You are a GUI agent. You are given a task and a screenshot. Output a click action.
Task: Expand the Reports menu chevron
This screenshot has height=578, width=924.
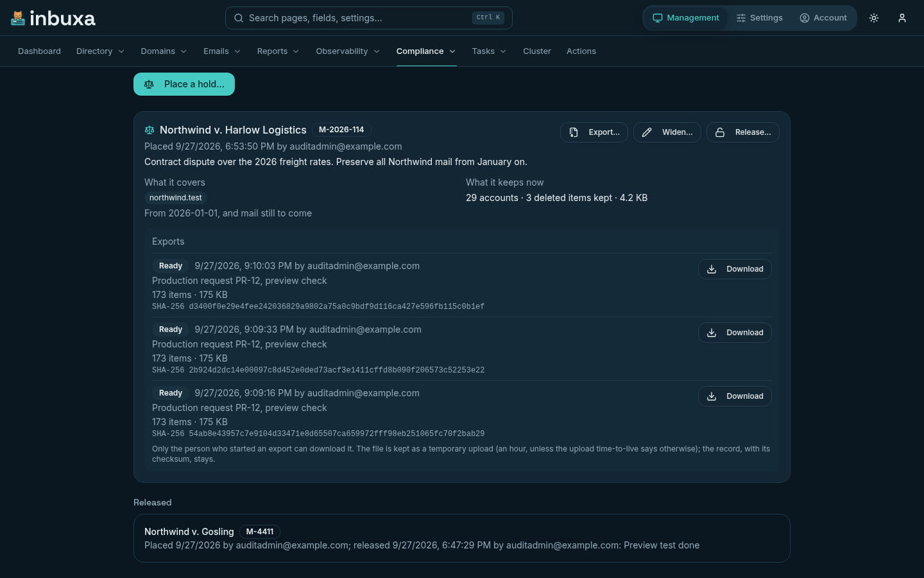pyautogui.click(x=296, y=51)
